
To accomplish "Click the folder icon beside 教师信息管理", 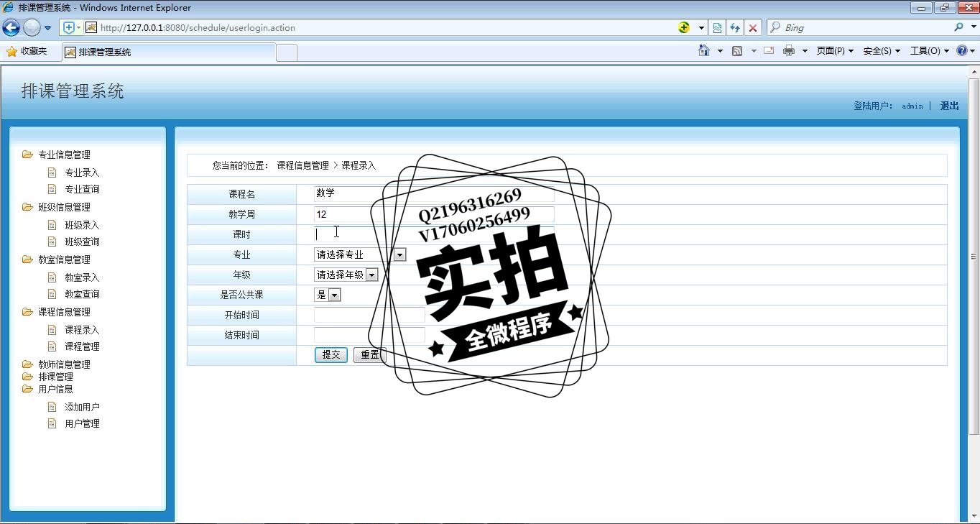I will [27, 364].
